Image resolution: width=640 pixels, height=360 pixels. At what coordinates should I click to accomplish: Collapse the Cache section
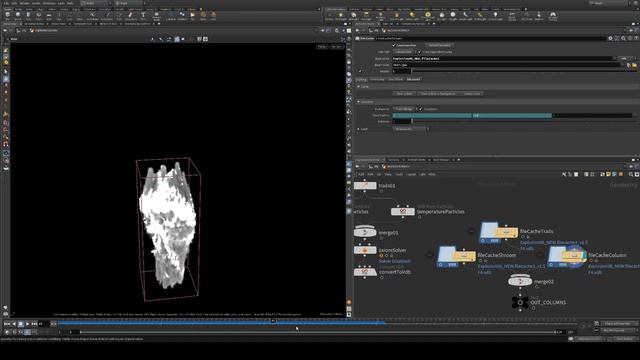(358, 87)
